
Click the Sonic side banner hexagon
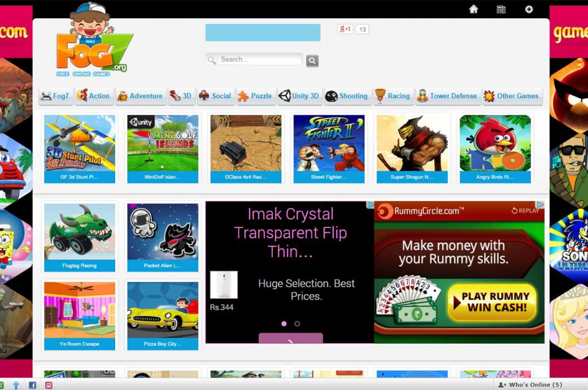pyautogui.click(x=569, y=246)
